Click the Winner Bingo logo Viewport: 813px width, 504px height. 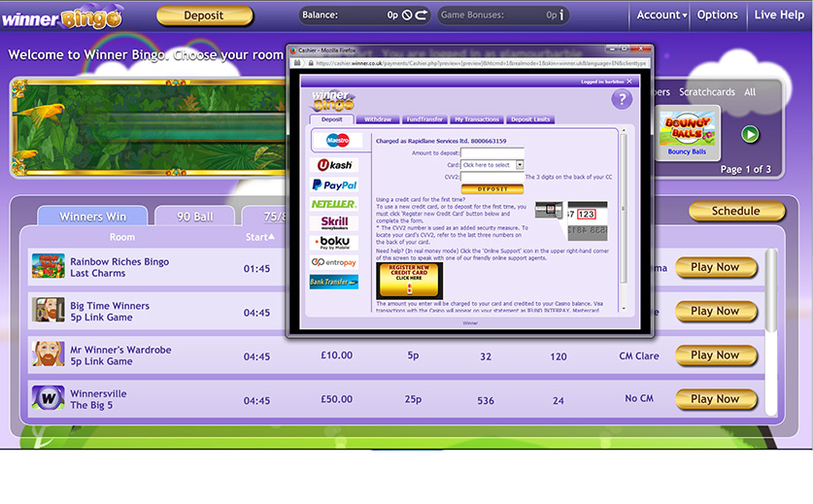62,17
